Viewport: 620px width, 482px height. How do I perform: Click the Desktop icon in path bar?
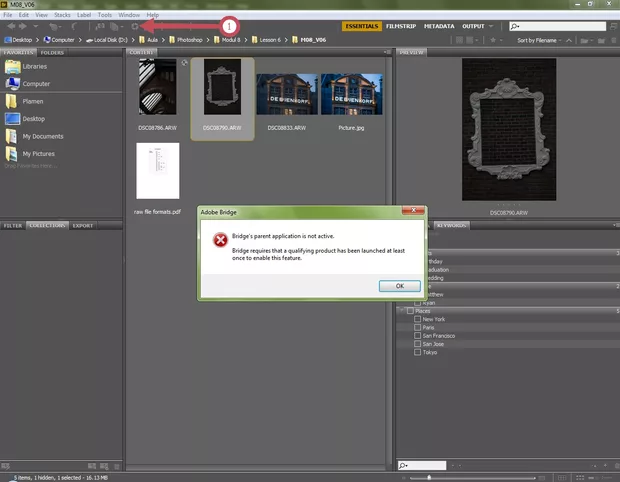(x=8, y=39)
